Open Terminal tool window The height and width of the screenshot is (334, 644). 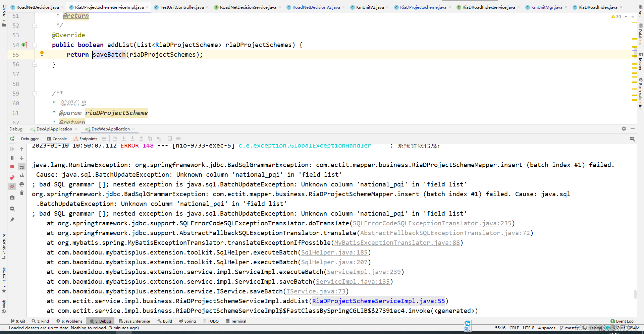pyautogui.click(x=236, y=321)
